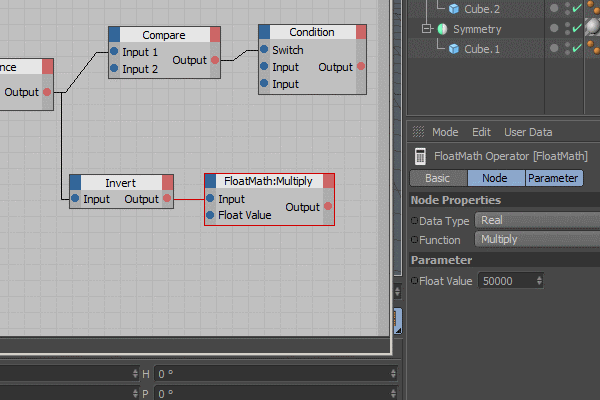Click FloatMath node Float Value port
This screenshot has height=400, width=600.
click(210, 215)
